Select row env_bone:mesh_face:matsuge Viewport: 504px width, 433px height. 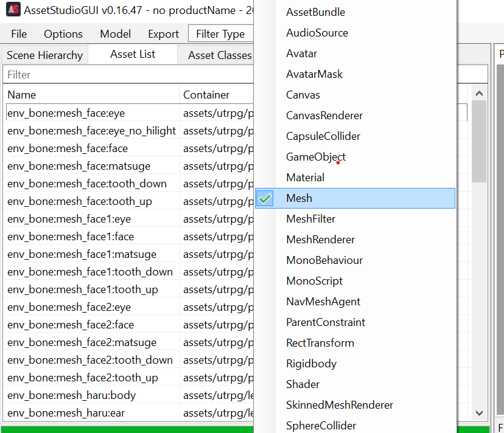(128, 166)
